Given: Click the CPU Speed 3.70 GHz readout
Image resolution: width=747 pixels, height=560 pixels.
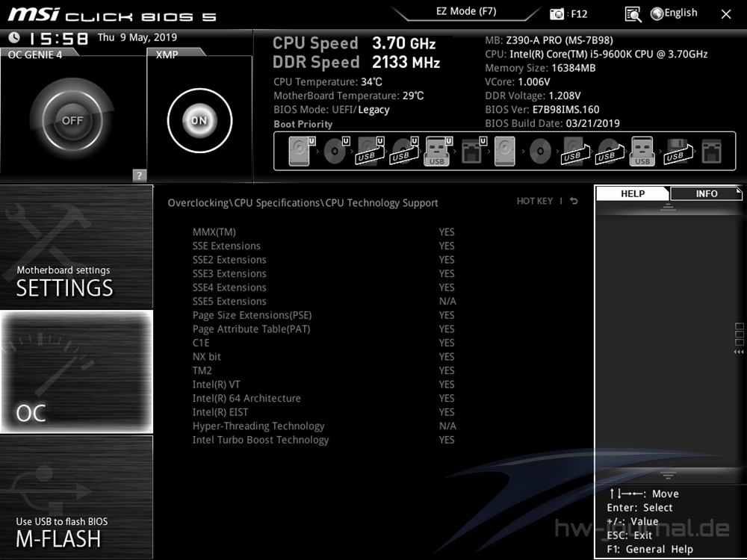Looking at the screenshot, I should (x=354, y=43).
